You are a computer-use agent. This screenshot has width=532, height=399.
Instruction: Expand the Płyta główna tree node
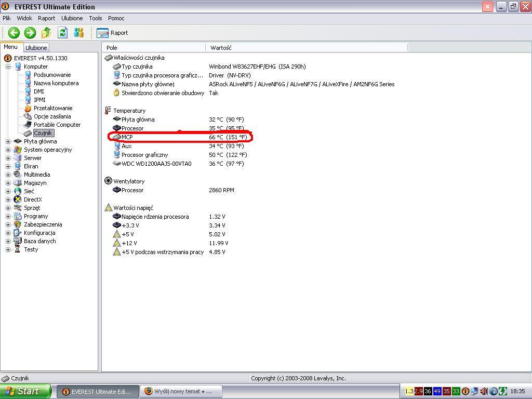(8, 141)
